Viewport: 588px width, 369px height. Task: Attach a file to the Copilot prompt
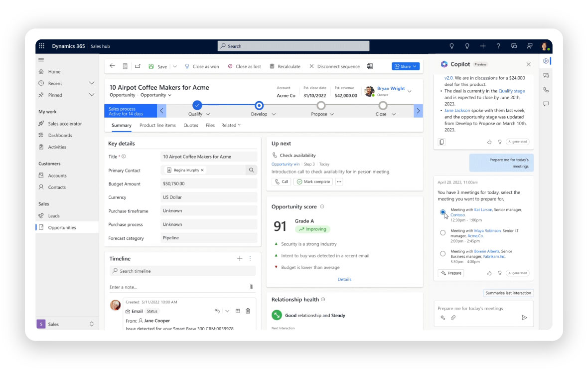click(453, 318)
